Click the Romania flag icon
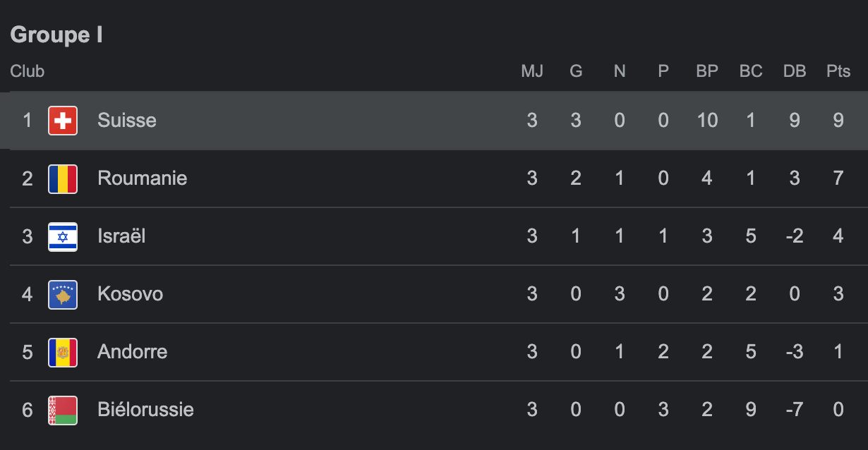868x450 pixels. tap(63, 178)
